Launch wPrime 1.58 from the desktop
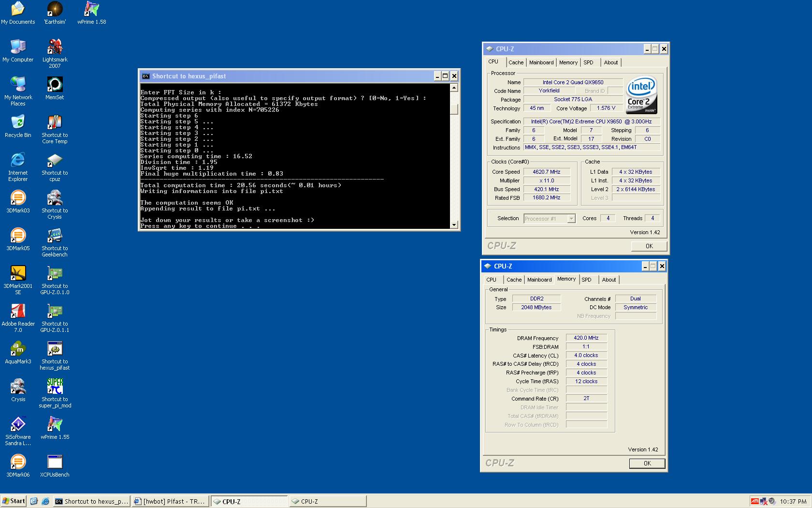812x508 pixels. pos(91,13)
